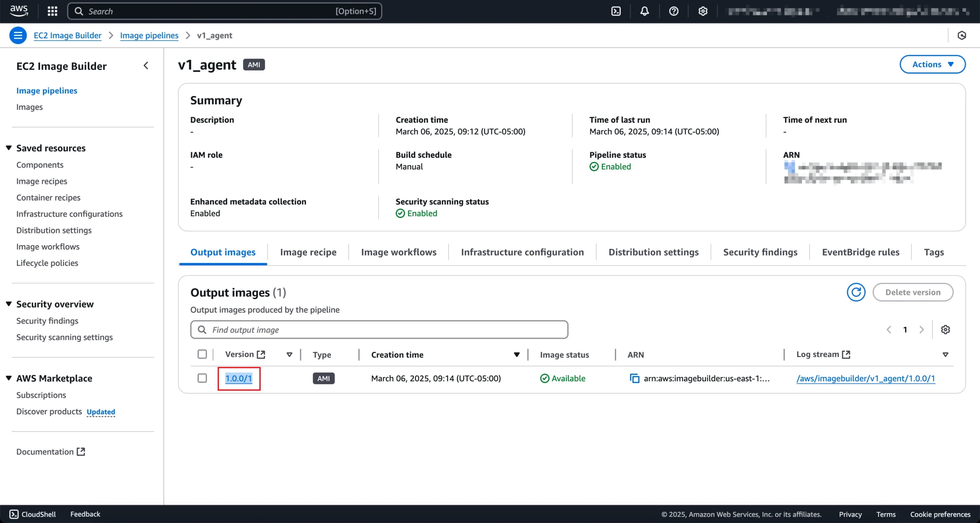Open the Privacy link in the footer

850,514
